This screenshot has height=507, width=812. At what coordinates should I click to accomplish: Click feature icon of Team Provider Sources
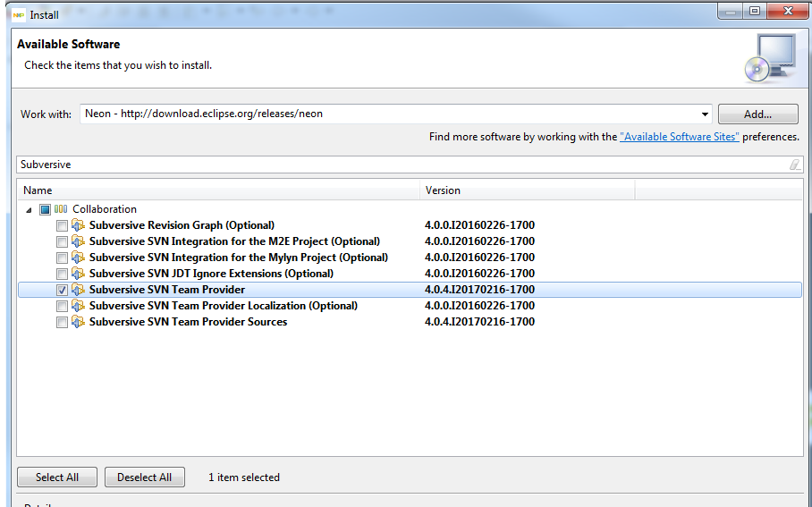point(78,322)
